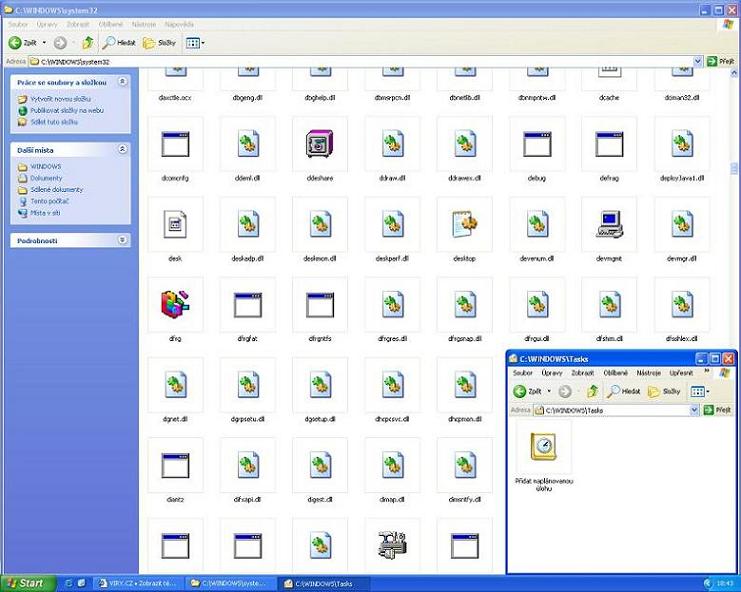Select the devmgmt computer icon
The image size is (741, 592).
click(609, 224)
